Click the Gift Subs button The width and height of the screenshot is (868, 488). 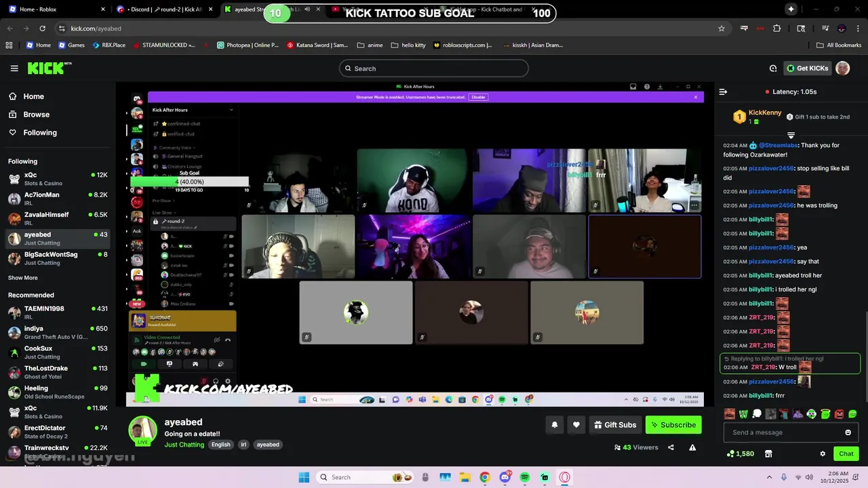pos(615,425)
